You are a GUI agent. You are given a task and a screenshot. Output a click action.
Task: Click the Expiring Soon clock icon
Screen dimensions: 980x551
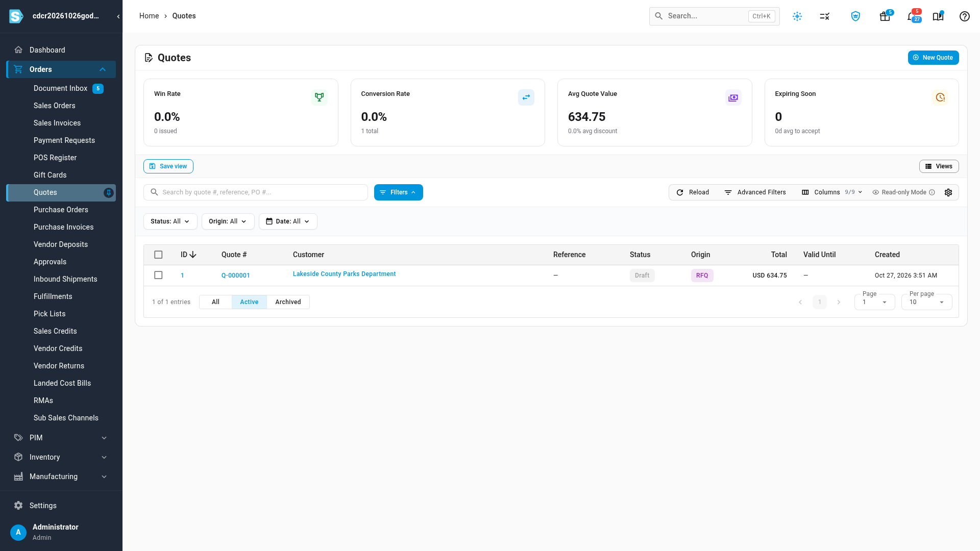tap(940, 97)
